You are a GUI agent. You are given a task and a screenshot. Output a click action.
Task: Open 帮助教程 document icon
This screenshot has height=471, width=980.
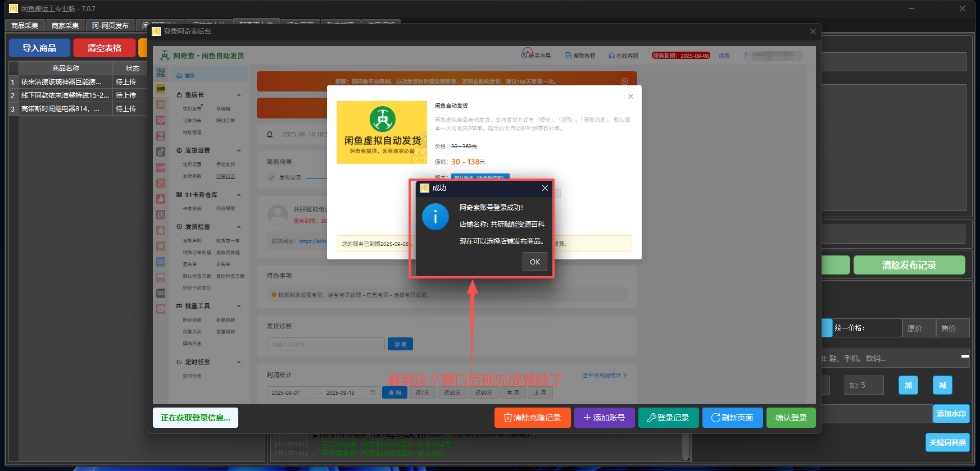click(x=568, y=56)
